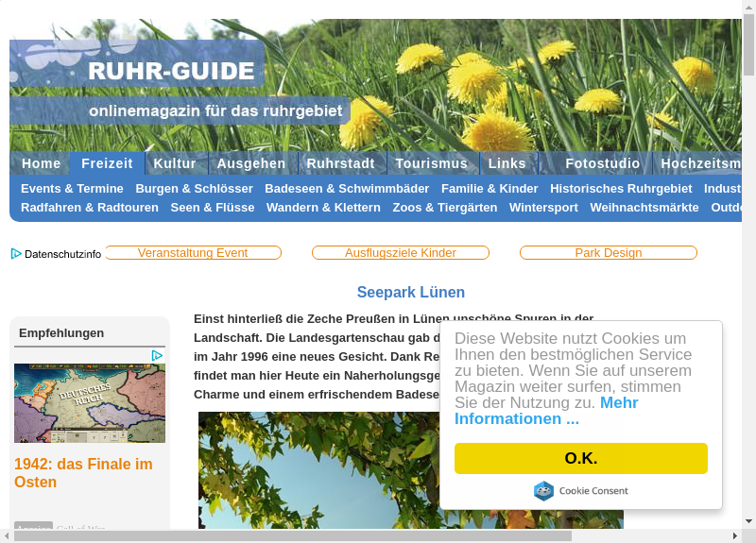Open Badeseen & Schwimmbäder submenu link
The image size is (756, 543).
347,188
